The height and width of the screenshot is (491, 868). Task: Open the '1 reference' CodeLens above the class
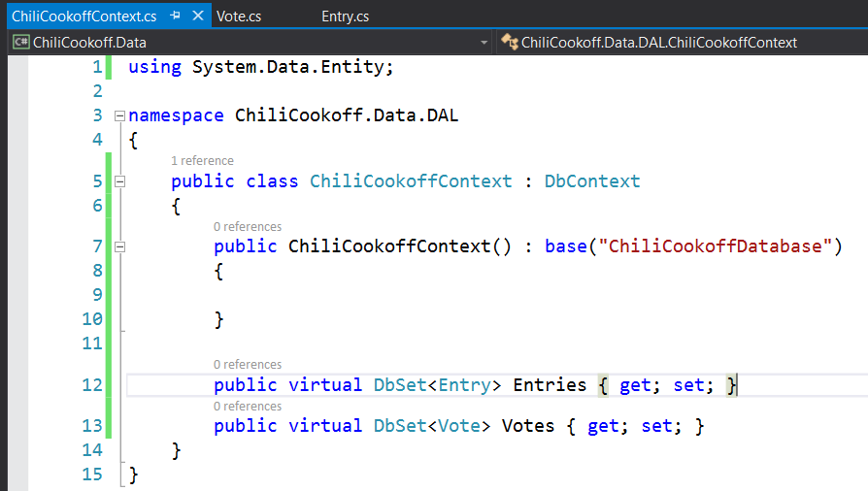202,161
